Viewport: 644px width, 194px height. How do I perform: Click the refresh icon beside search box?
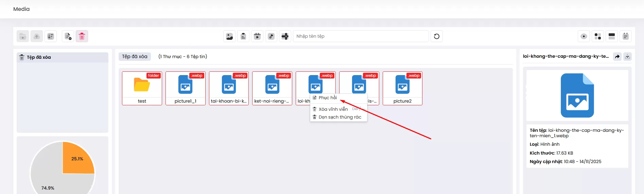pyautogui.click(x=437, y=36)
